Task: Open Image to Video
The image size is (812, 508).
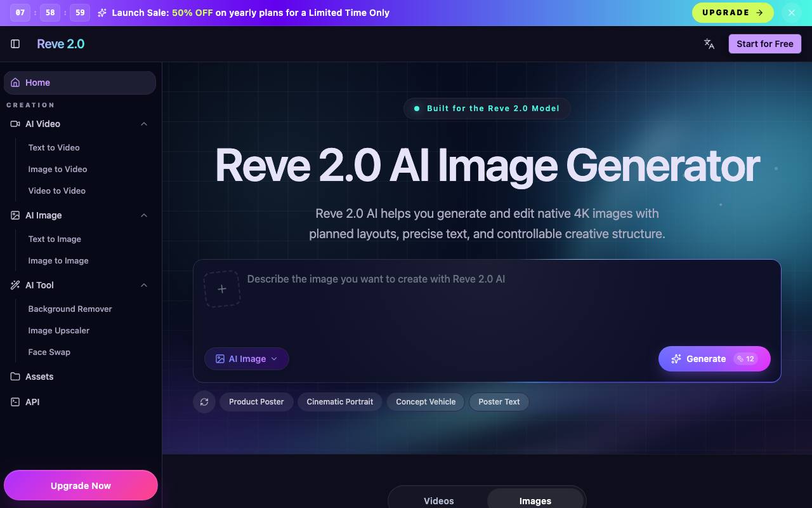Action: pyautogui.click(x=58, y=169)
